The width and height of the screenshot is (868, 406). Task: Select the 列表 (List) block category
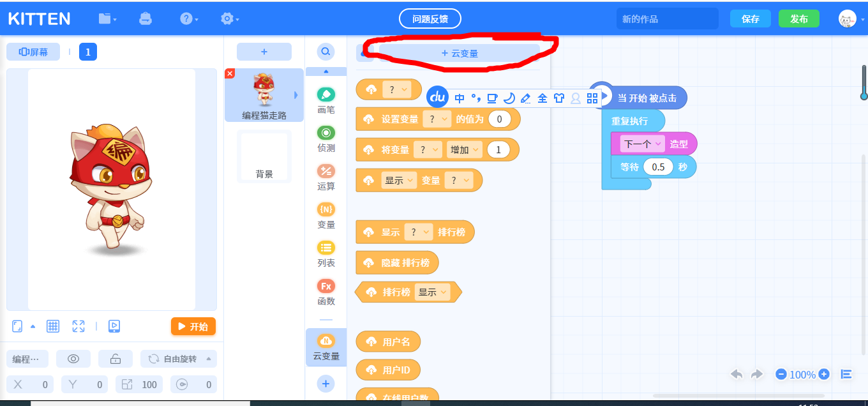[326, 254]
